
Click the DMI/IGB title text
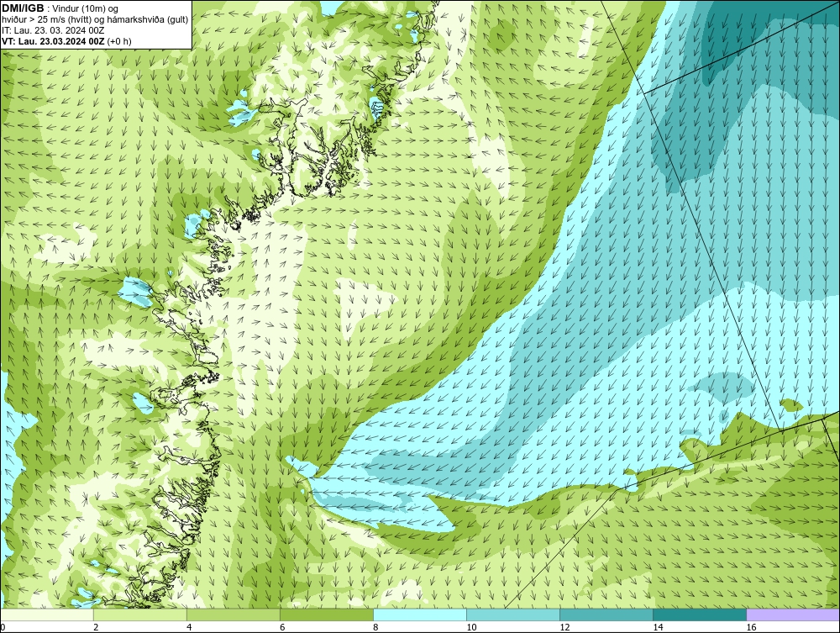click(23, 8)
